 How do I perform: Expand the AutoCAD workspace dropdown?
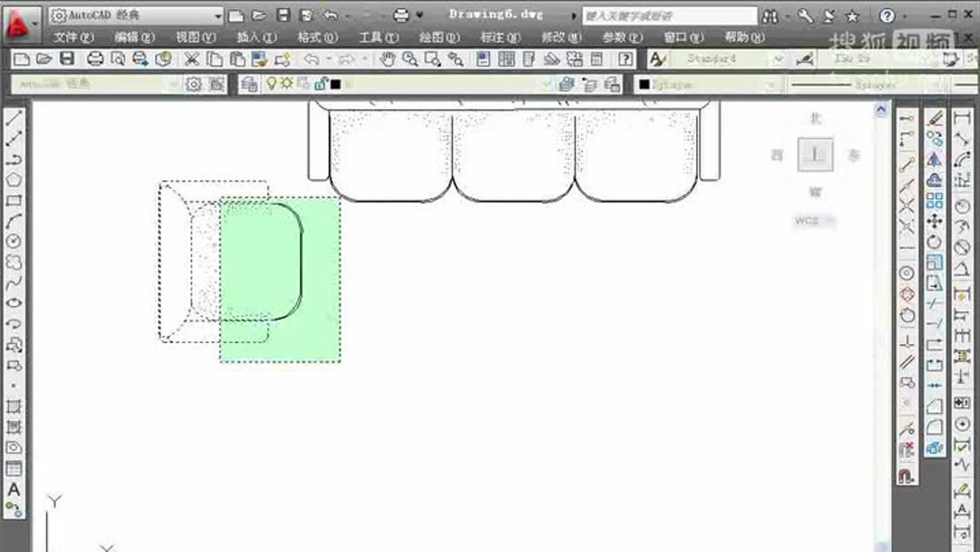[135, 15]
